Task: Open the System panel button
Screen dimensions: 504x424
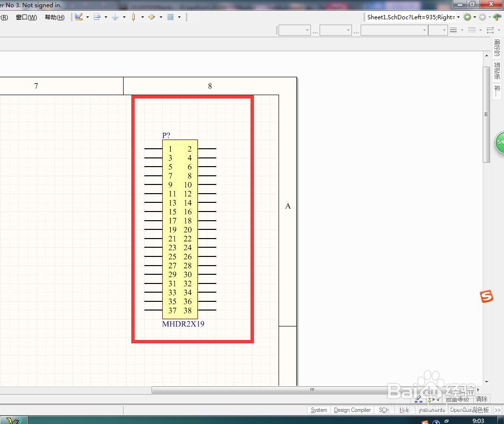Action: pyautogui.click(x=319, y=410)
